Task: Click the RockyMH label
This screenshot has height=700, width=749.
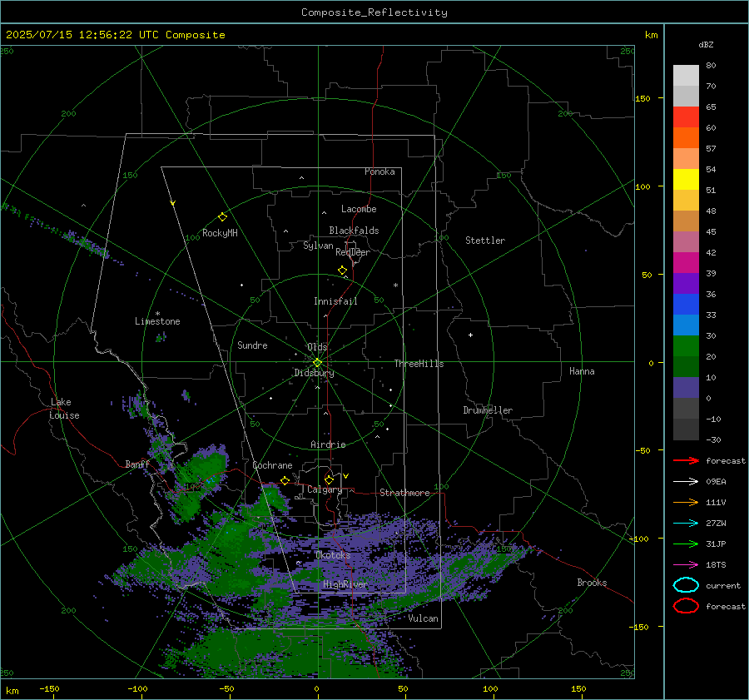Action: 220,233
